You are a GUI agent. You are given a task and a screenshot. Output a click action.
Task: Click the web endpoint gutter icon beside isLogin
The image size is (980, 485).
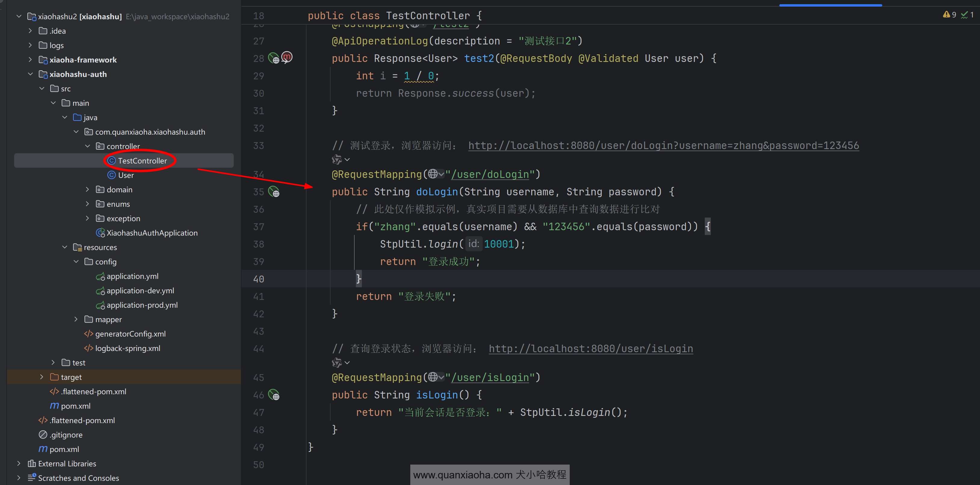click(273, 395)
